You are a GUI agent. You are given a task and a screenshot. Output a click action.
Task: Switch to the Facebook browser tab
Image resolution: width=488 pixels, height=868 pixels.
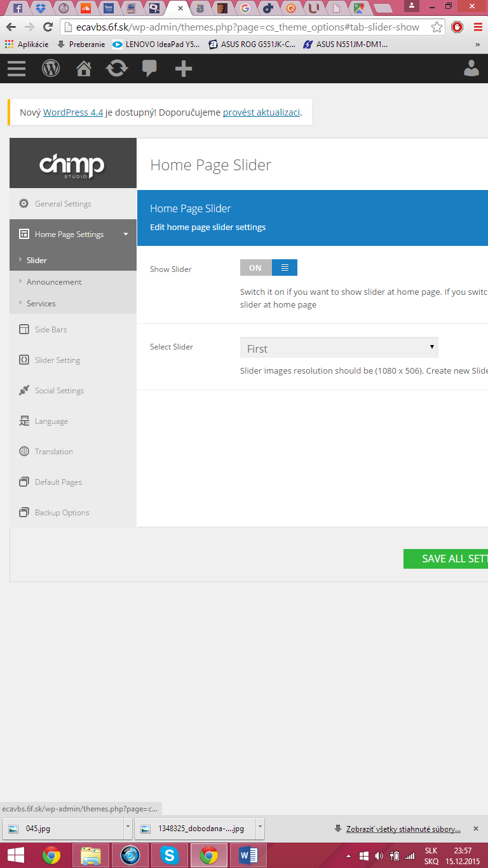point(18,8)
